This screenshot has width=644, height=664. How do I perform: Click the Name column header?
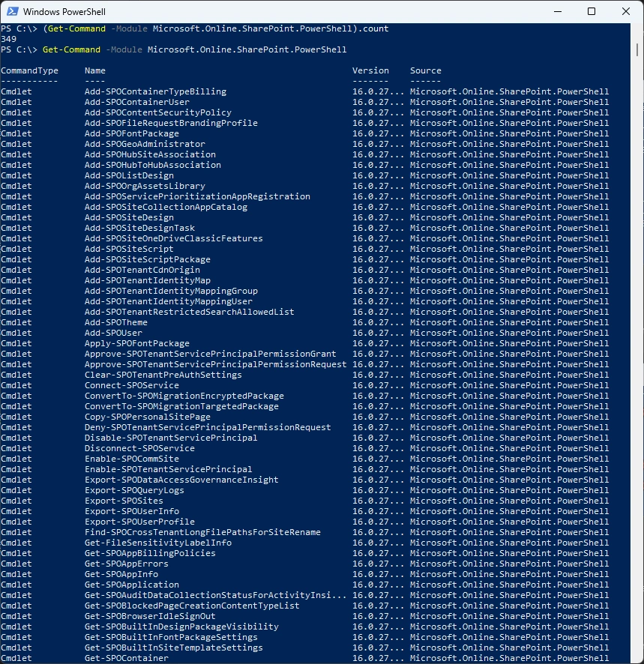(95, 70)
